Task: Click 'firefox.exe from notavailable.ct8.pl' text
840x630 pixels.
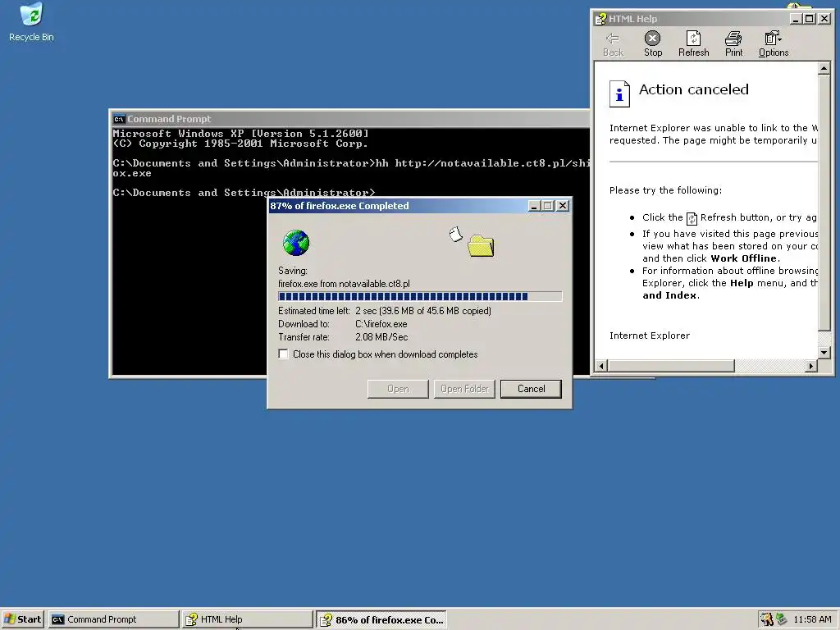Action: pos(344,284)
